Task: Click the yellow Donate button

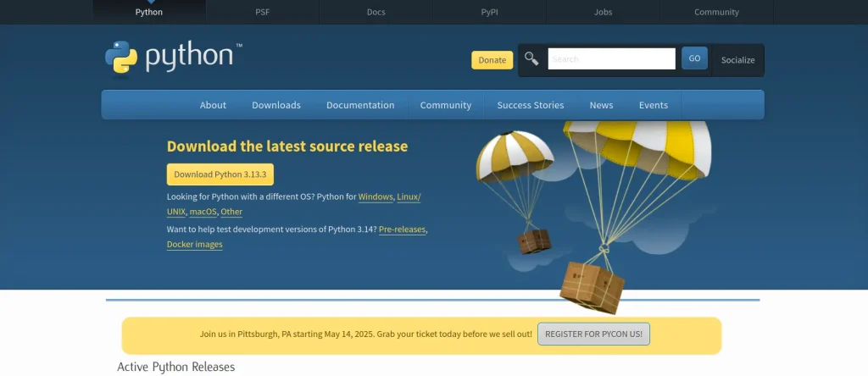Action: coord(492,60)
